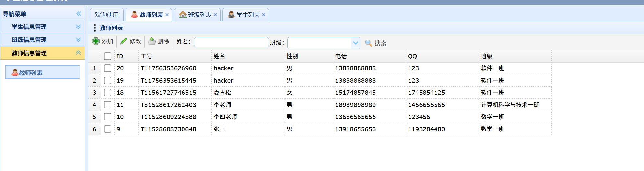Select the checkbox for 张三
Image resolution: width=644 pixels, height=171 pixels.
[x=107, y=129]
